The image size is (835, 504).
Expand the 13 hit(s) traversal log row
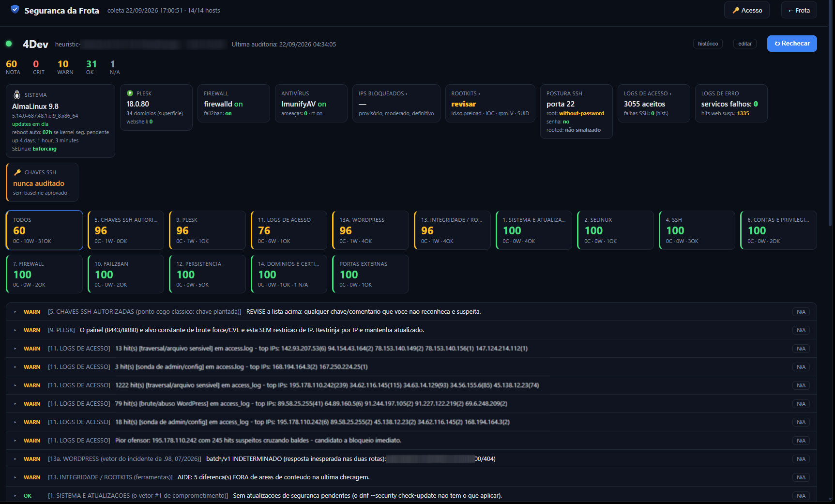[x=411, y=349]
